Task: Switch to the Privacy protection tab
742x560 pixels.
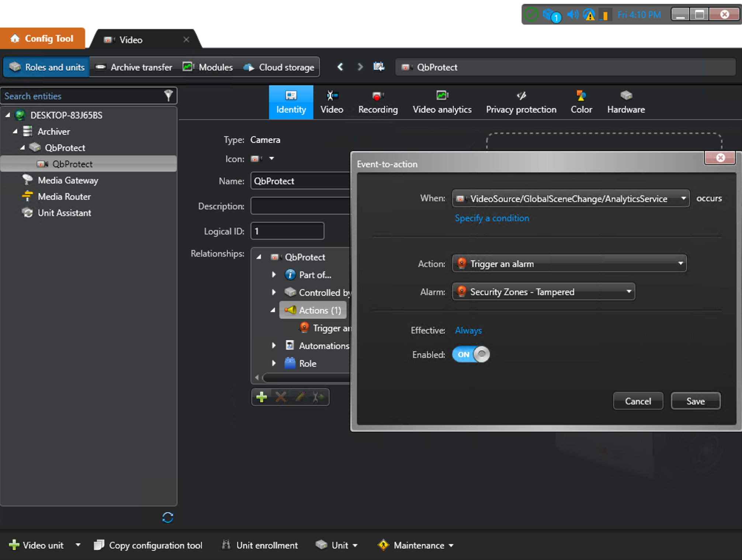Action: coord(521,102)
